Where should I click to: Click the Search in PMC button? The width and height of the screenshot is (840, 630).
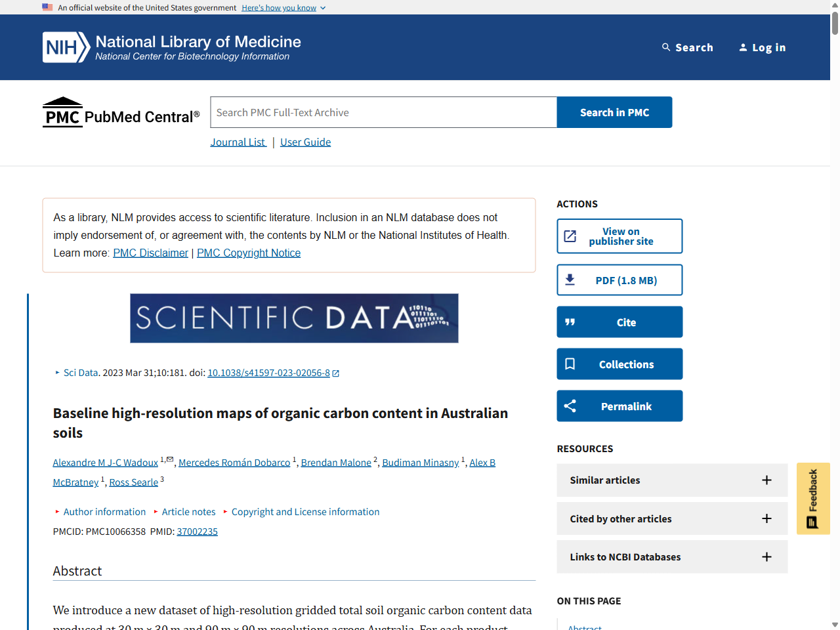click(x=614, y=112)
